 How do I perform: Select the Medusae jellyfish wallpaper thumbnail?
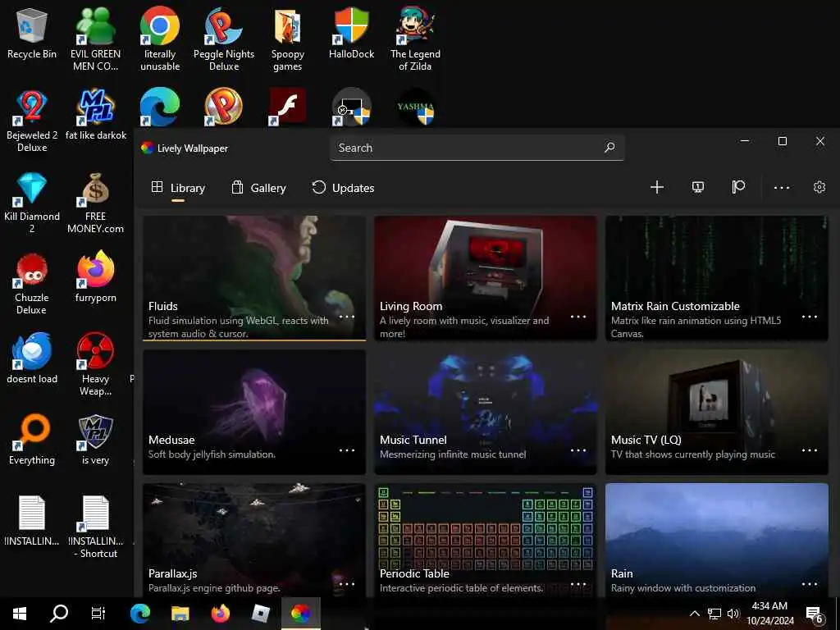[x=254, y=412]
